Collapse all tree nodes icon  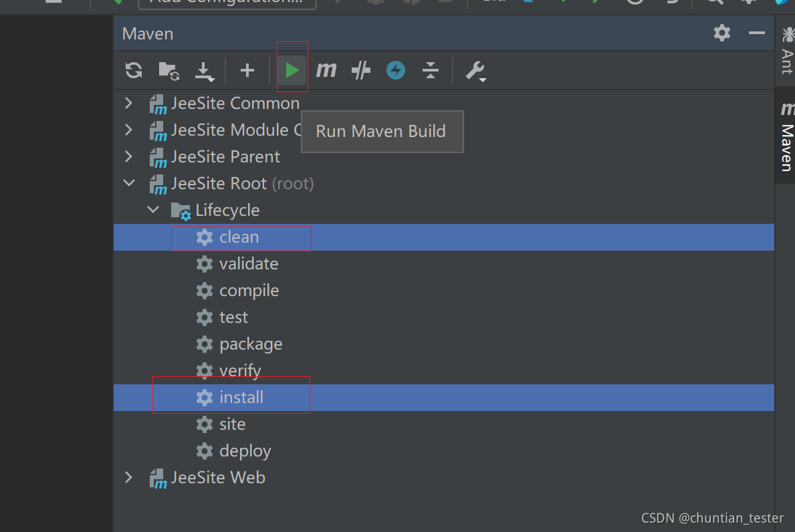pyautogui.click(x=431, y=70)
